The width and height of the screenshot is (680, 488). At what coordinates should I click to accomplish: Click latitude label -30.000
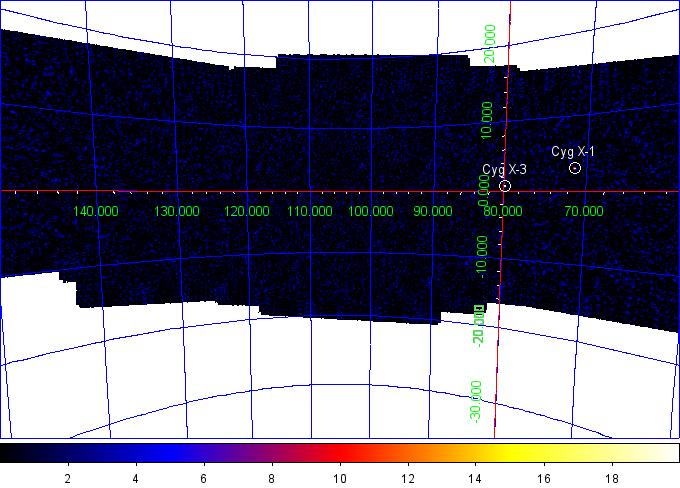[x=476, y=402]
